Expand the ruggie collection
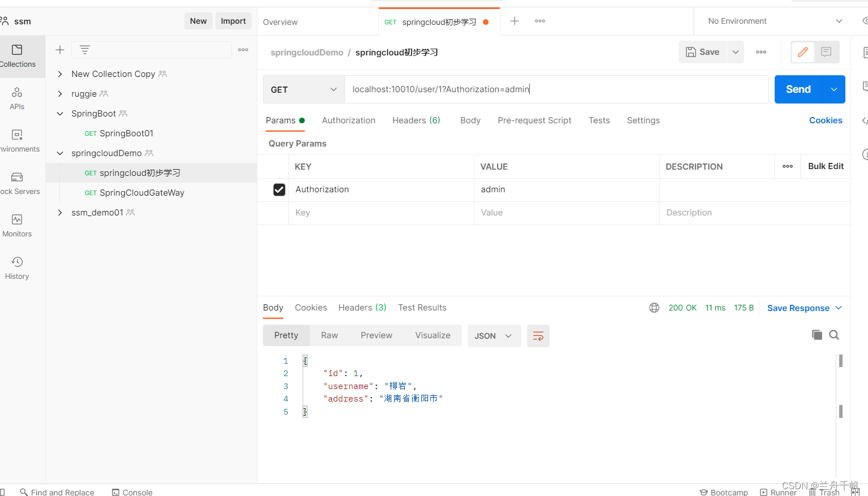Image resolution: width=868 pixels, height=496 pixels. point(60,94)
